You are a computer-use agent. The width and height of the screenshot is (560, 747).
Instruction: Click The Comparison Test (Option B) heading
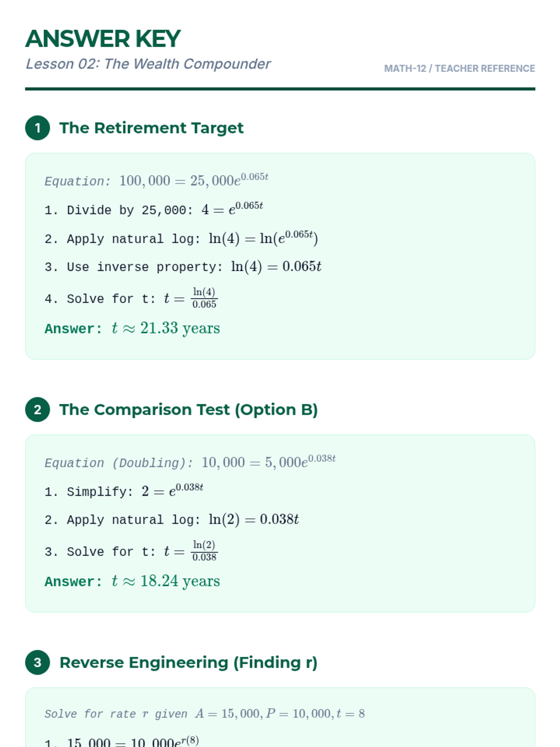tap(189, 409)
